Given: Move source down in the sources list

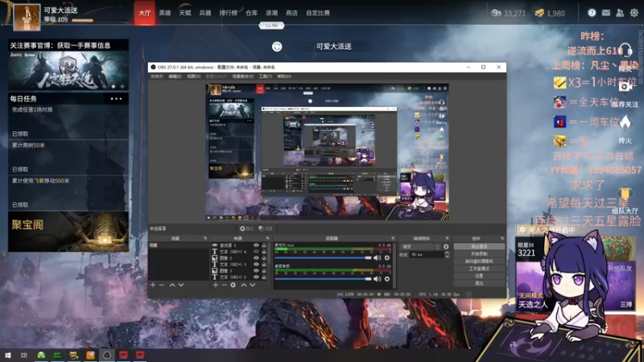Looking at the screenshot, I should [x=252, y=285].
